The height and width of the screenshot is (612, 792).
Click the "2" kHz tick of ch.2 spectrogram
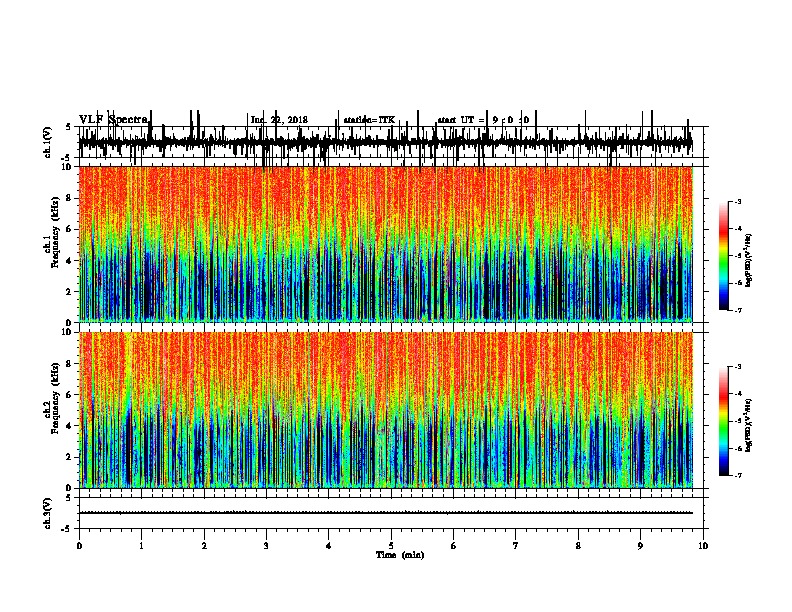coord(70,457)
